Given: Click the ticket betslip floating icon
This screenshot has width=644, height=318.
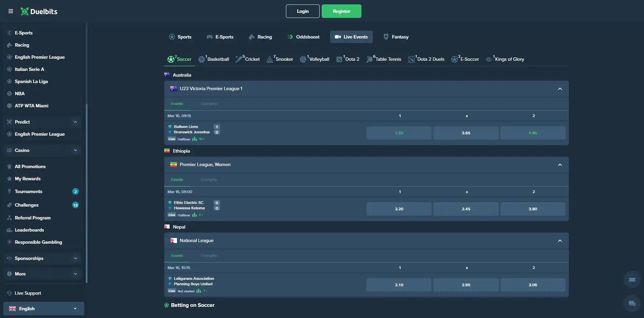Looking at the screenshot, I should coord(632,280).
